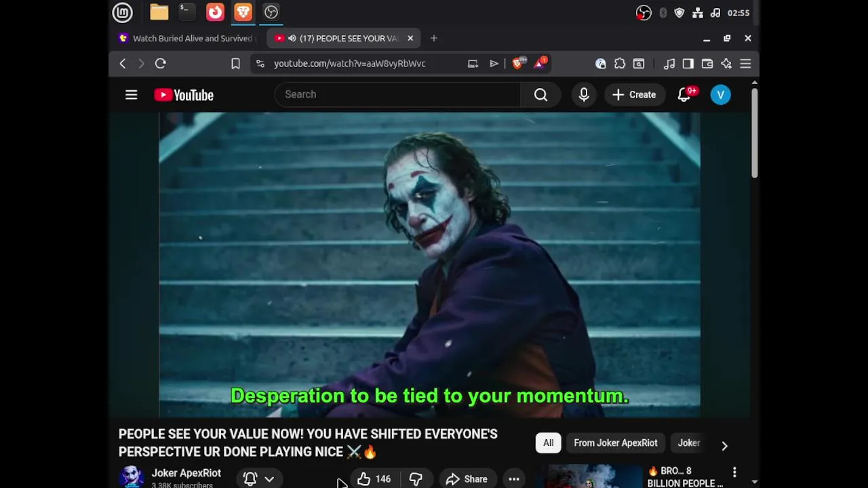
Task: Open the Linux Mint start menu
Action: point(122,12)
